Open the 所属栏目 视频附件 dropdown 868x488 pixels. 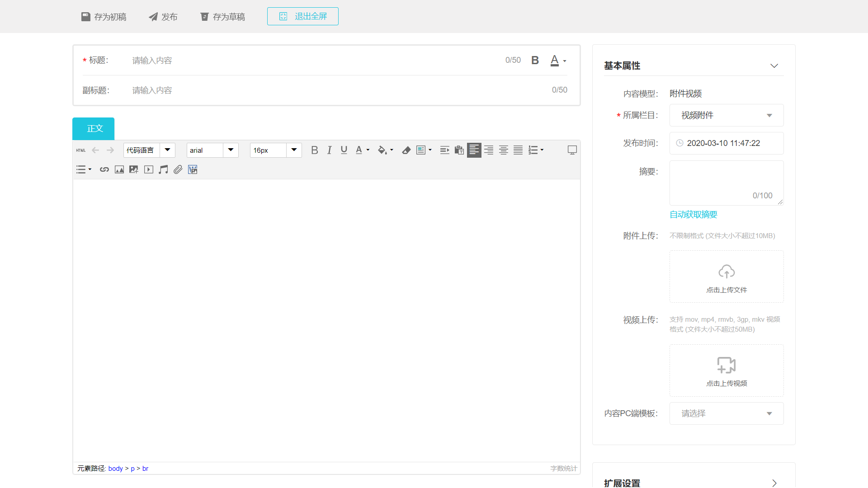[726, 115]
